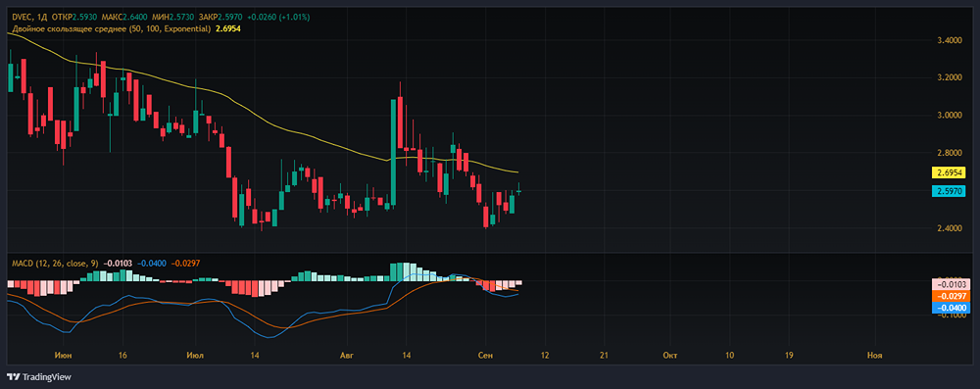Click the 19 date label
Screen dimensions: 980x389
click(x=789, y=356)
